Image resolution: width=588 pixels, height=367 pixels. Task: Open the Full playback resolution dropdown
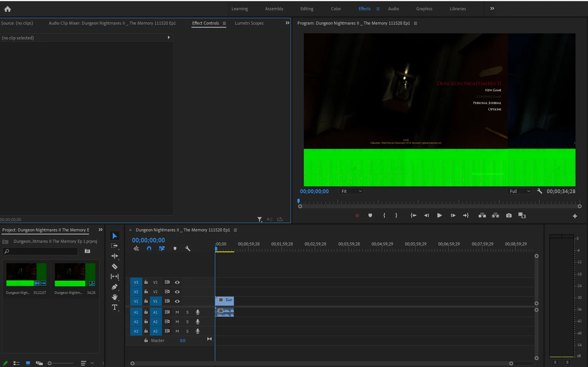[x=520, y=191]
